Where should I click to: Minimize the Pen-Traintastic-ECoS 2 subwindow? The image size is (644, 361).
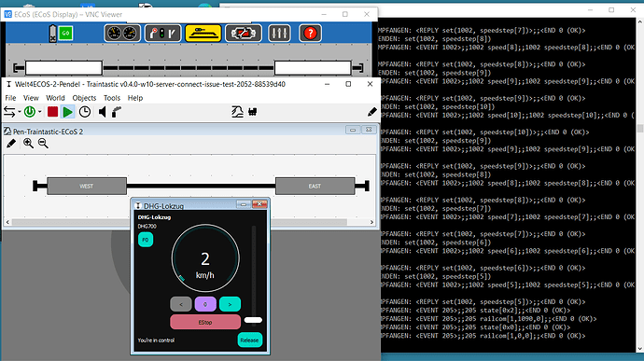pos(353,130)
